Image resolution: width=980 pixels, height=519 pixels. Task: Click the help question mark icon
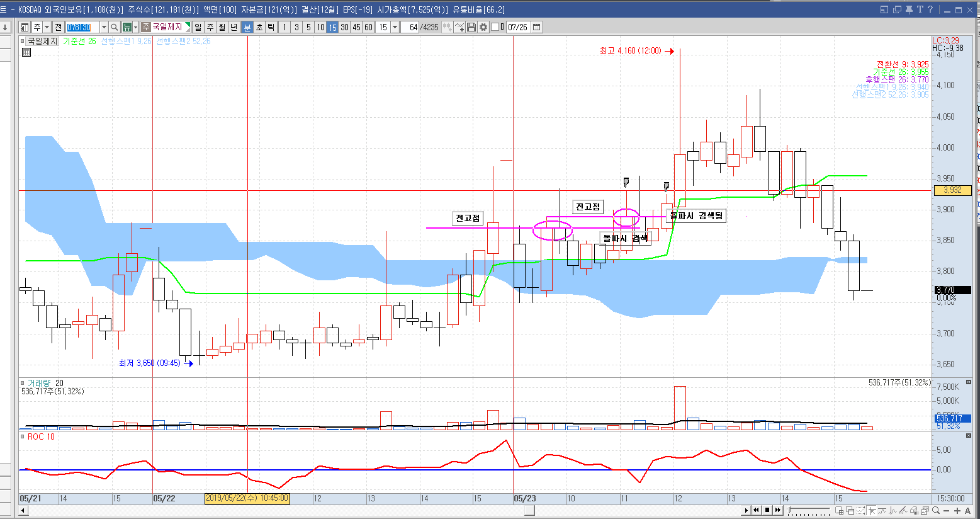(930, 9)
